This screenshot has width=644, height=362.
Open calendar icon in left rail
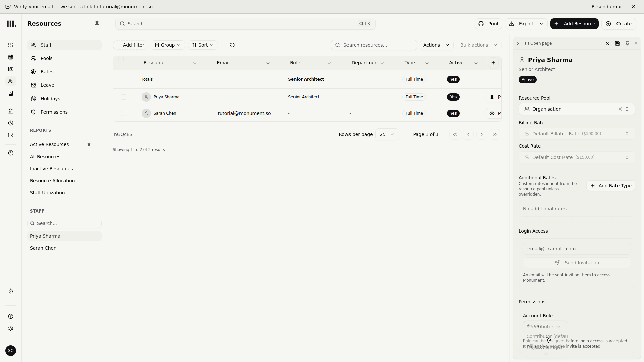click(11, 57)
